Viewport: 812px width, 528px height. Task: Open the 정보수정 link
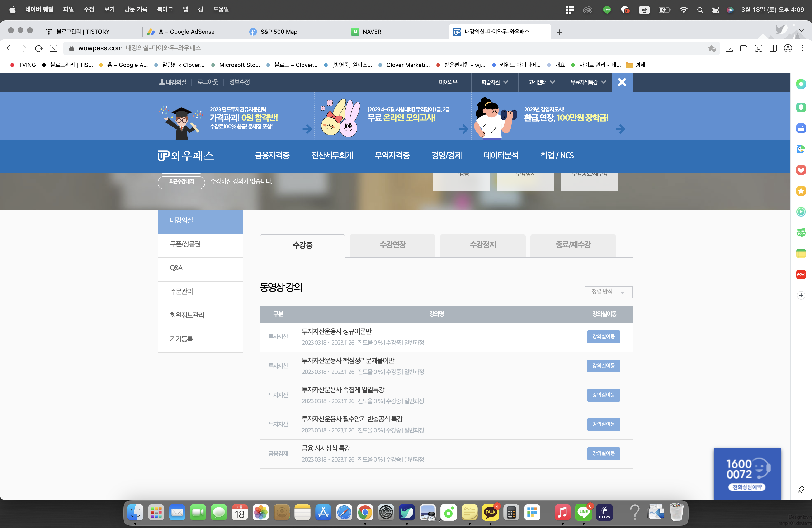(240, 82)
